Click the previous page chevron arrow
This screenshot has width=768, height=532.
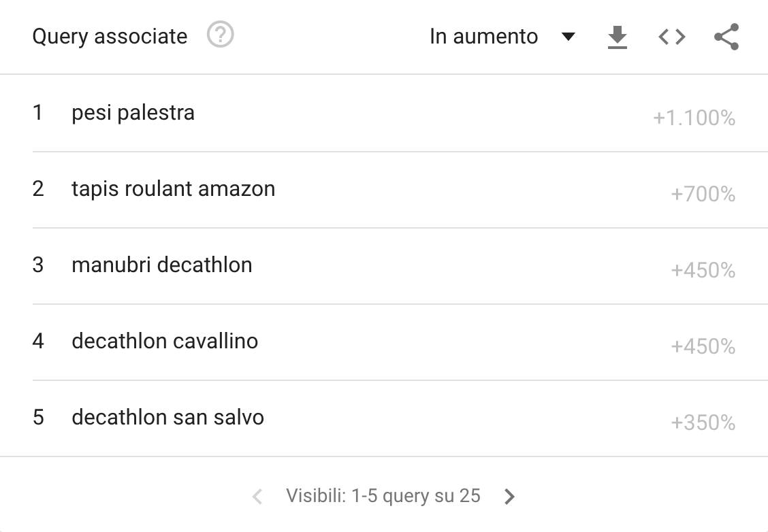pos(257,497)
